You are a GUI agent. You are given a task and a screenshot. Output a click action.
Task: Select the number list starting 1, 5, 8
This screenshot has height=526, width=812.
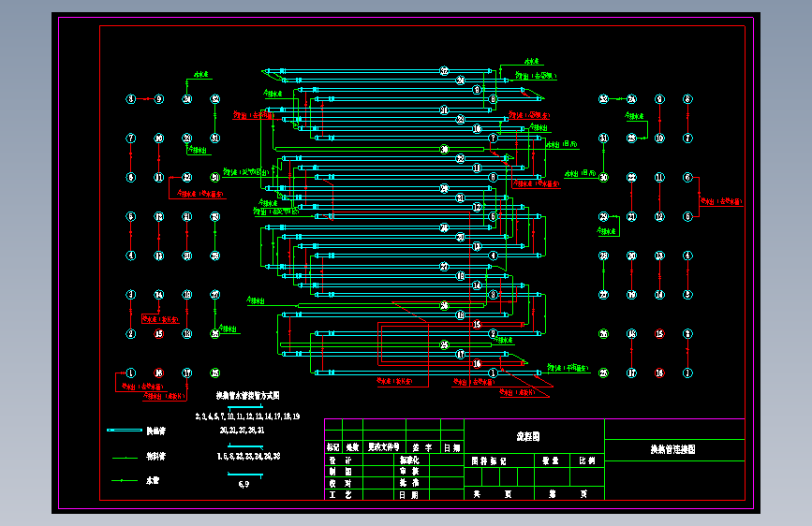248,456
